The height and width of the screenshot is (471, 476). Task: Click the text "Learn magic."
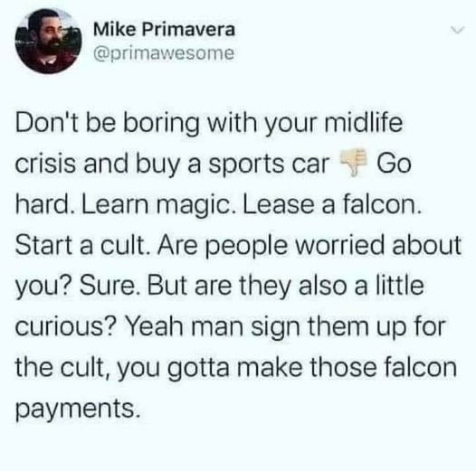pyautogui.click(x=155, y=205)
